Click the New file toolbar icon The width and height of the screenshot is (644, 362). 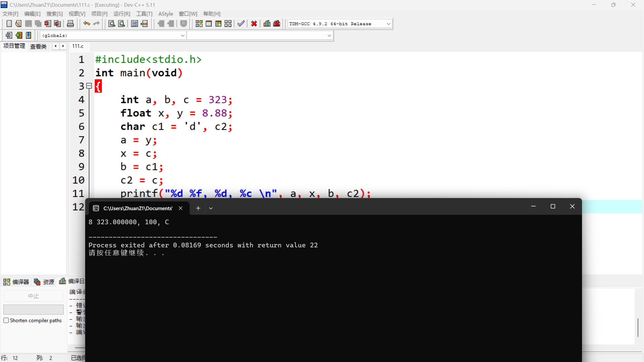(9, 24)
